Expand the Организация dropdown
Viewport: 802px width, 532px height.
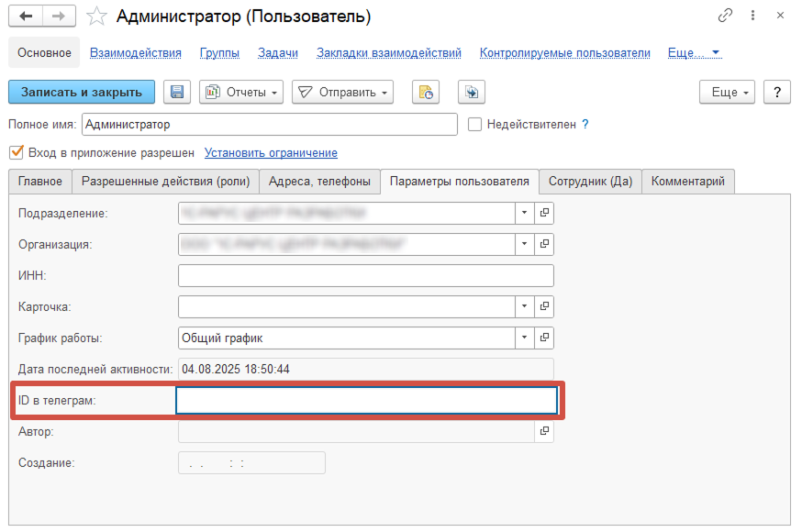[x=524, y=244]
